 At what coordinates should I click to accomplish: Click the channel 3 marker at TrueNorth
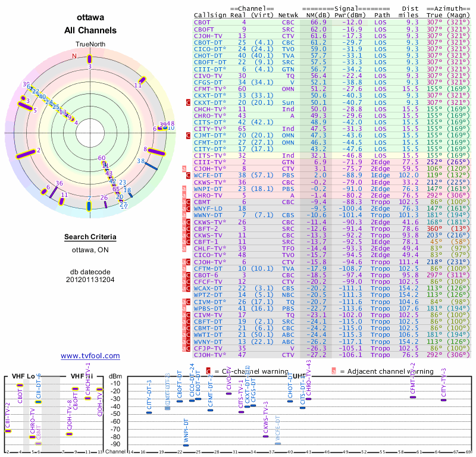pos(89,59)
